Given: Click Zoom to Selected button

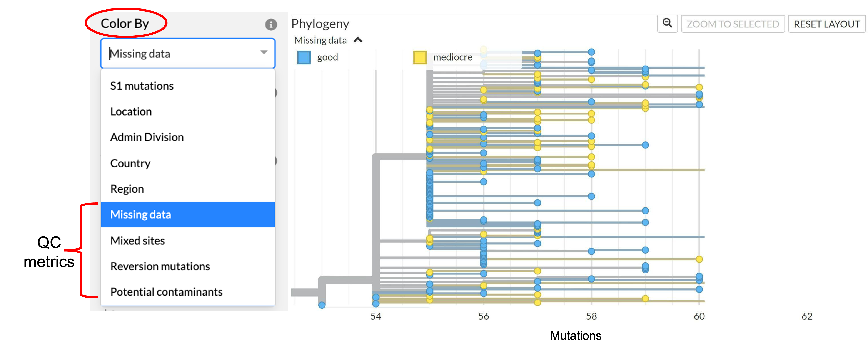Looking at the screenshot, I should [x=733, y=24].
